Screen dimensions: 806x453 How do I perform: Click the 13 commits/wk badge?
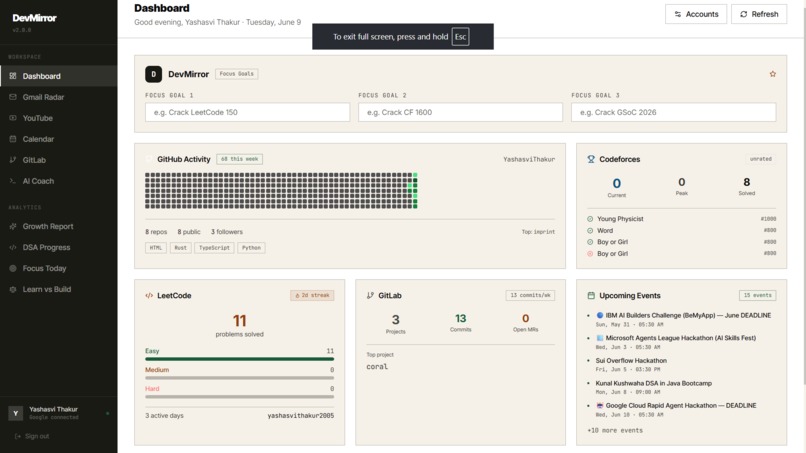(530, 296)
